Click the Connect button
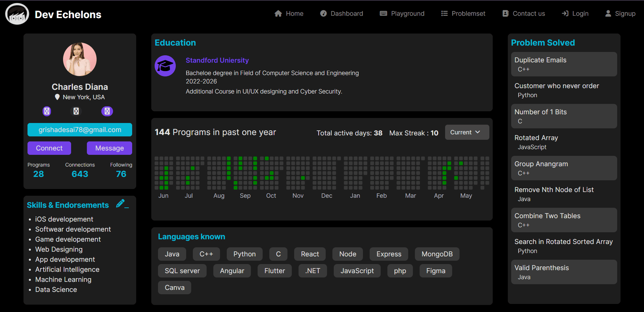The width and height of the screenshot is (644, 312). click(49, 148)
